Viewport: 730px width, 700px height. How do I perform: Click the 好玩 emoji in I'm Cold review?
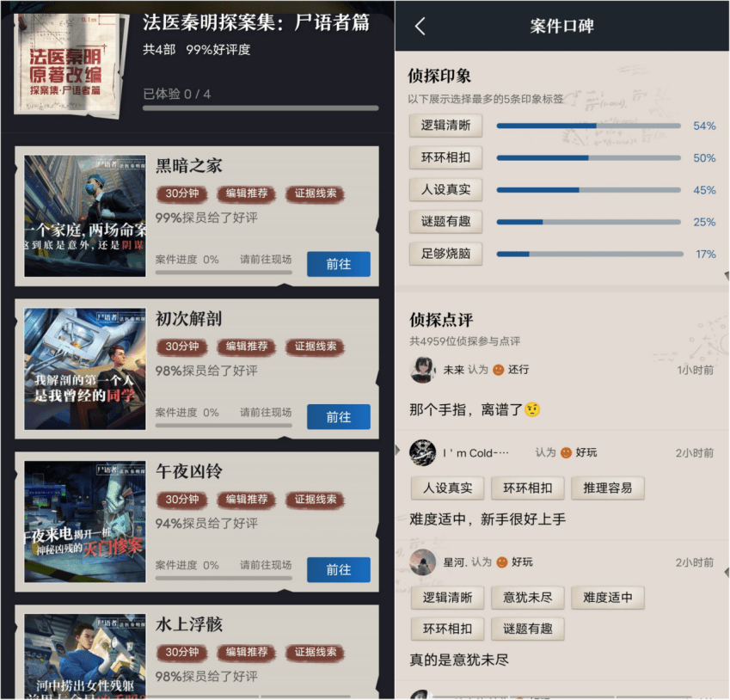pos(566,452)
